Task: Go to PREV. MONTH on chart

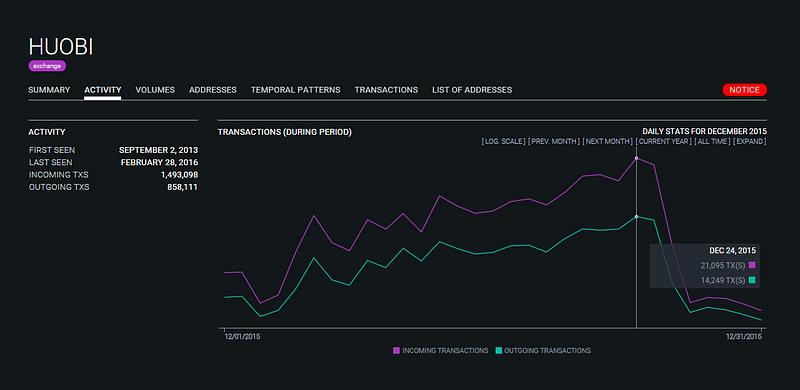Action: pos(554,141)
